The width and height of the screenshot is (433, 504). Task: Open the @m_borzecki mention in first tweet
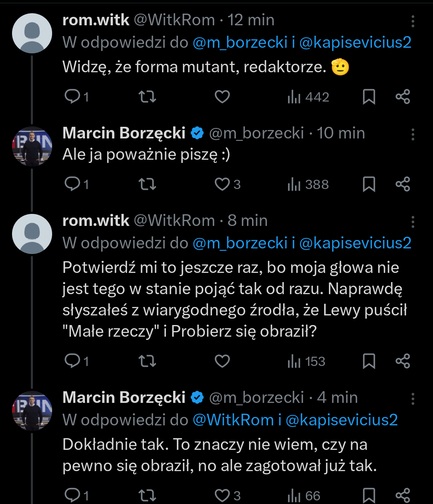[x=240, y=43]
